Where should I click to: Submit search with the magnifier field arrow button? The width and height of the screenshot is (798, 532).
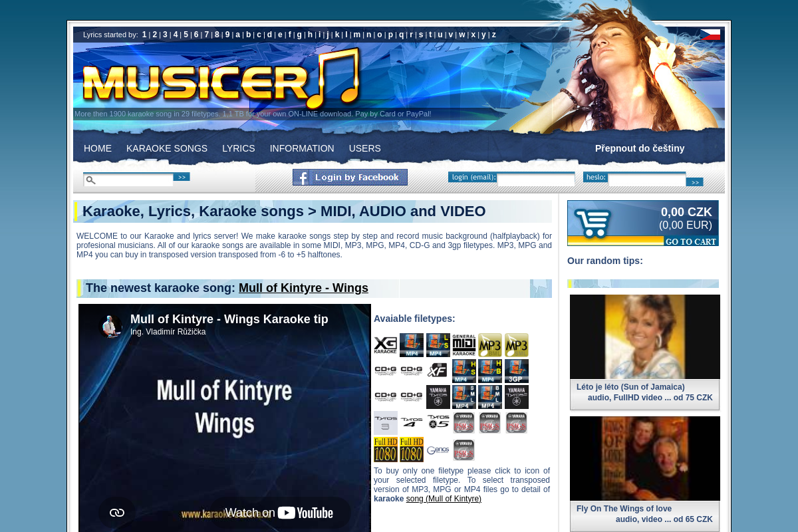(182, 177)
